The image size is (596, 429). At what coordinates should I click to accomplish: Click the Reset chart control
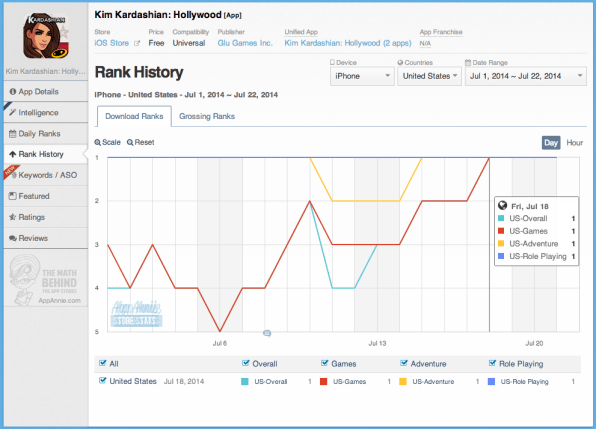pyautogui.click(x=141, y=142)
